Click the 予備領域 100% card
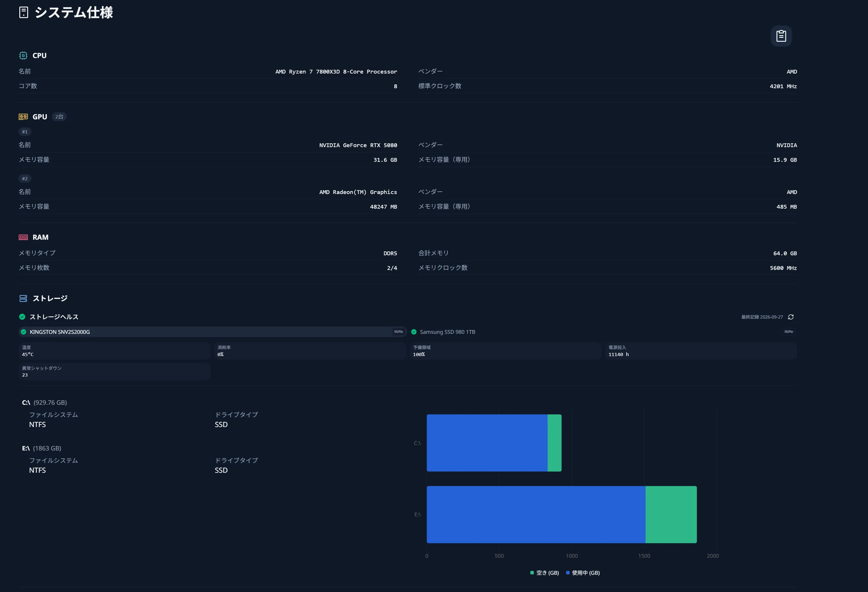The width and height of the screenshot is (868, 592). (x=505, y=351)
